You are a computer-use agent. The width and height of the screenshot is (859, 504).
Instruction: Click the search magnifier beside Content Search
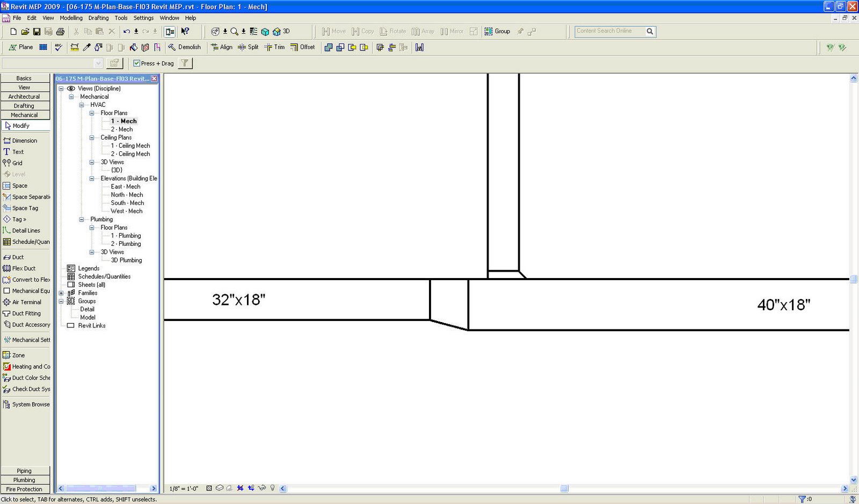pos(650,31)
